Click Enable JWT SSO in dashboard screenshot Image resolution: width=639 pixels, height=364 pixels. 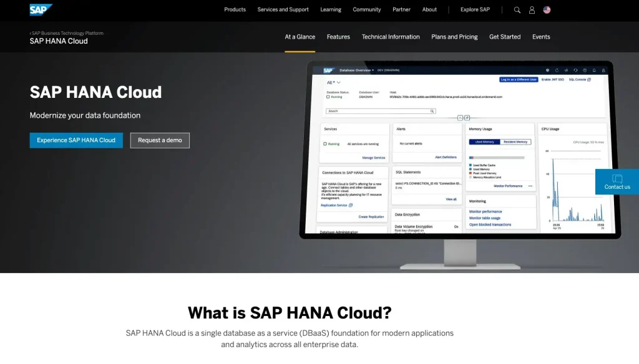[553, 79]
